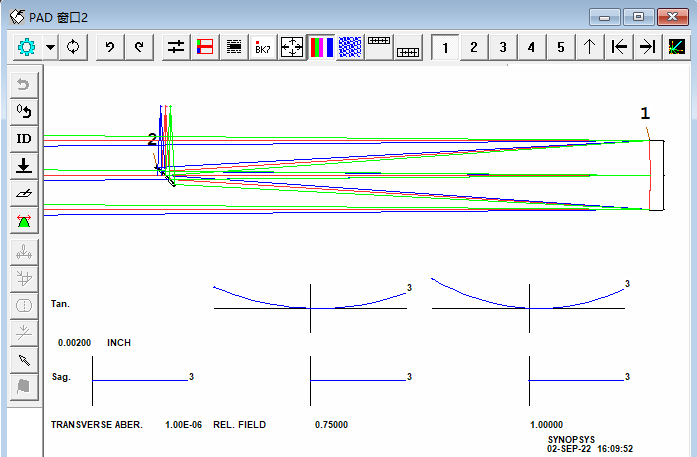697x457 pixels.
Task: Click the 0.00200 scale value
Action: click(x=74, y=343)
